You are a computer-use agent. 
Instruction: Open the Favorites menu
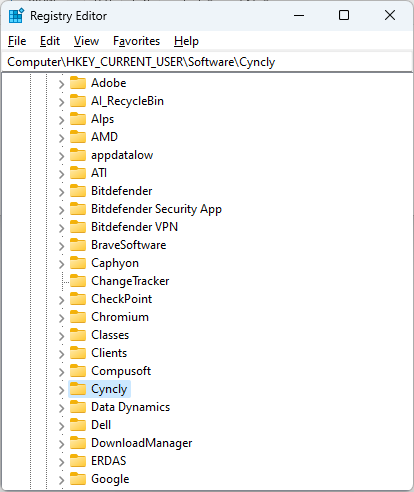coord(136,41)
